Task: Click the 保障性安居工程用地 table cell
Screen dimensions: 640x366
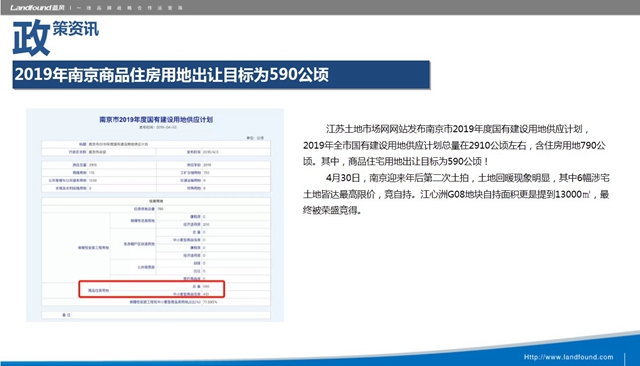Action: (x=93, y=248)
